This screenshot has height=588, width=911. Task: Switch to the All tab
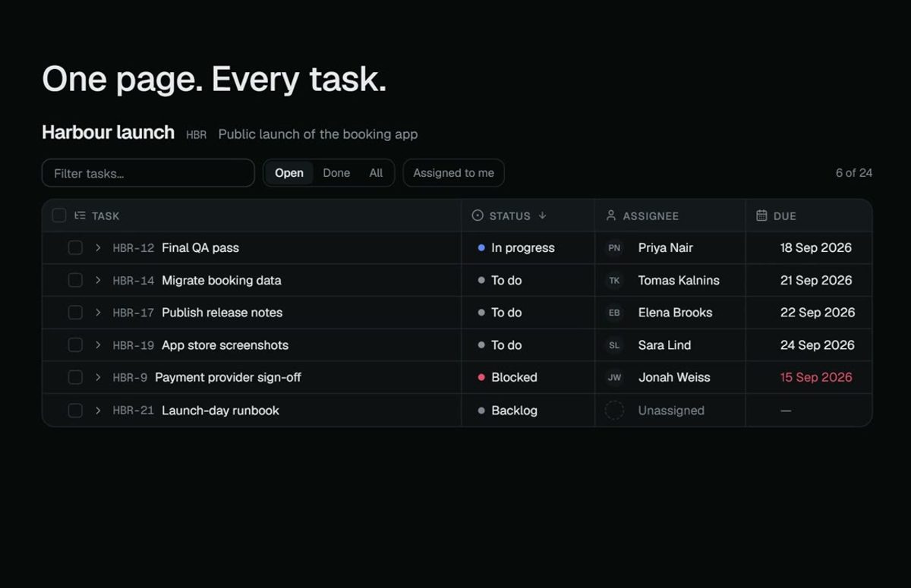(x=376, y=173)
